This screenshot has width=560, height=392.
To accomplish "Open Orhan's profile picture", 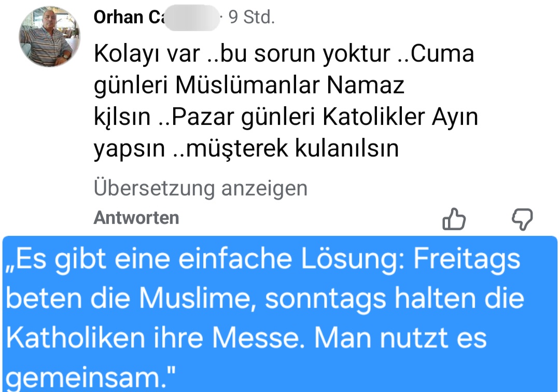I will tap(46, 37).
